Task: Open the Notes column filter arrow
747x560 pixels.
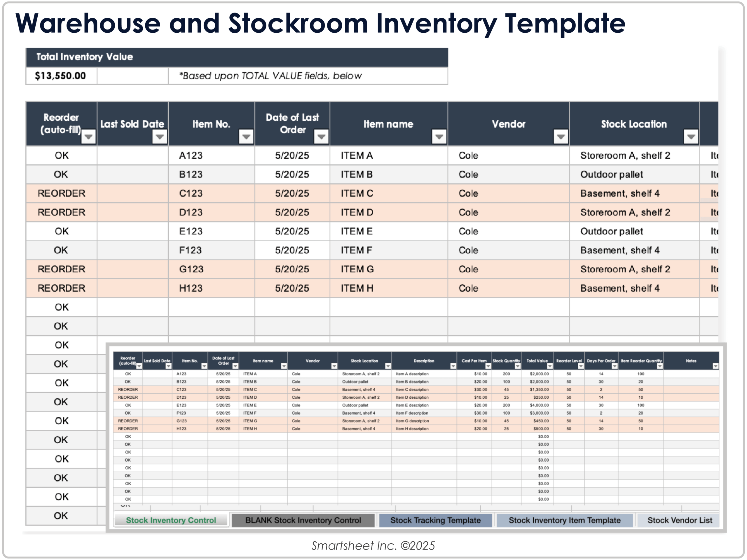Action: [x=716, y=366]
